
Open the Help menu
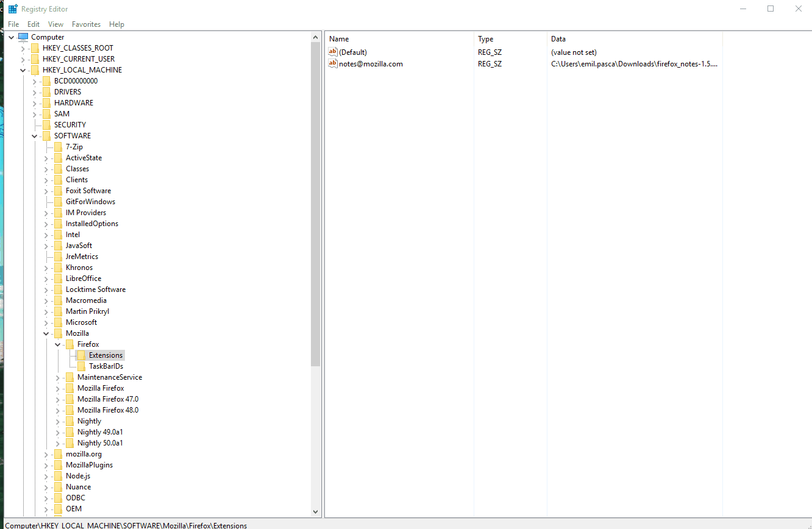pyautogui.click(x=116, y=24)
